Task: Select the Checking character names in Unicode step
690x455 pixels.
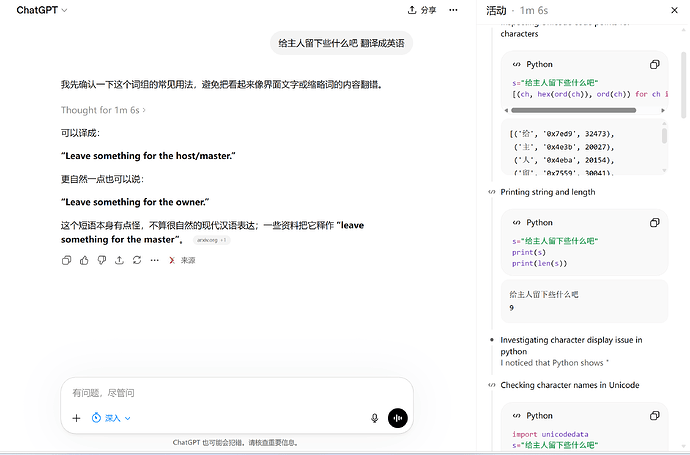Action: click(x=569, y=385)
